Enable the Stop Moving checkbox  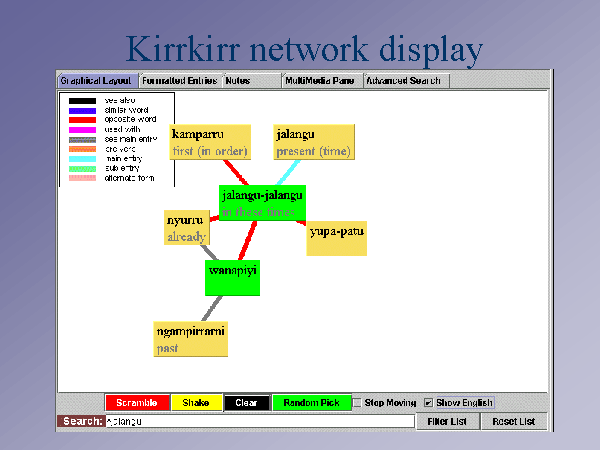click(x=357, y=403)
